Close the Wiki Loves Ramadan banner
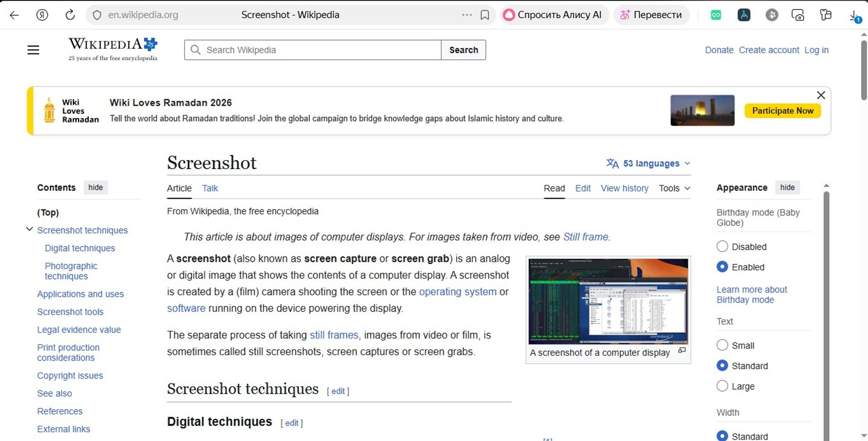Screen dimensions: 868x441 pos(821,95)
